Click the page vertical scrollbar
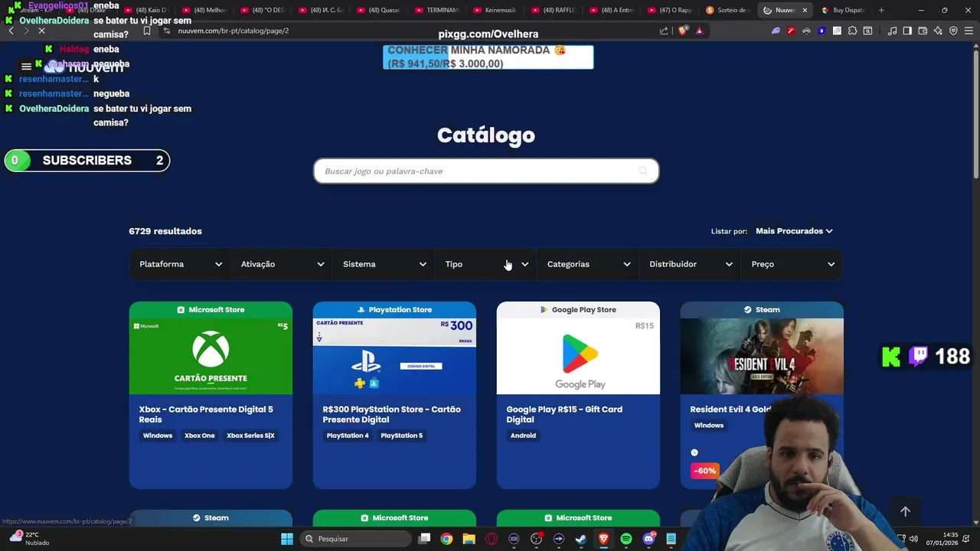The width and height of the screenshot is (980, 551). click(975, 115)
